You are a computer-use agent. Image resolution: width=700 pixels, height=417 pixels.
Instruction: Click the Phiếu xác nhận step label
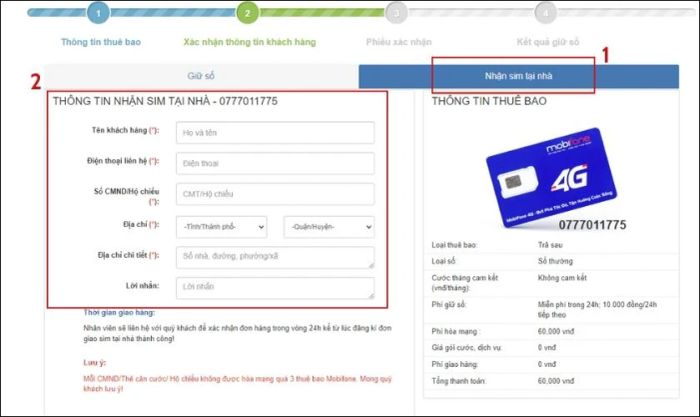pyautogui.click(x=399, y=42)
